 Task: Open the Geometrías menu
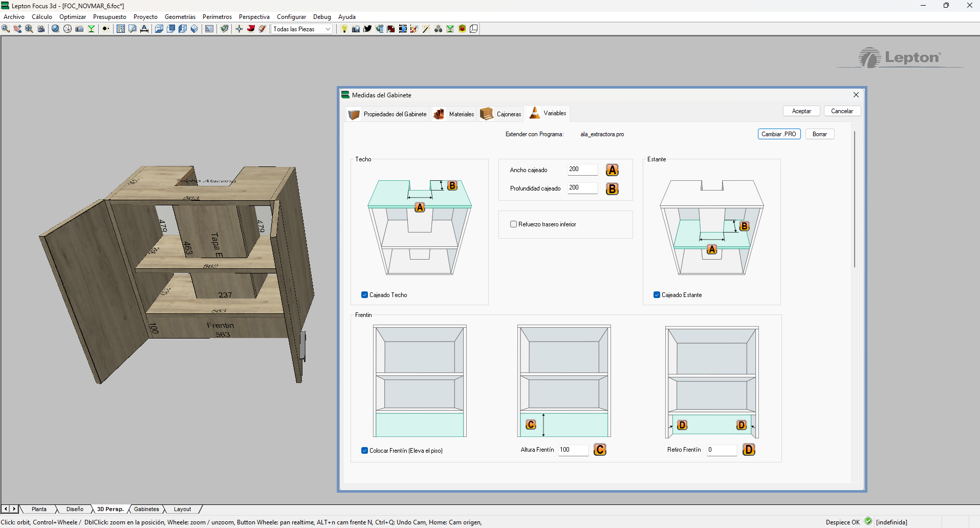(x=180, y=17)
